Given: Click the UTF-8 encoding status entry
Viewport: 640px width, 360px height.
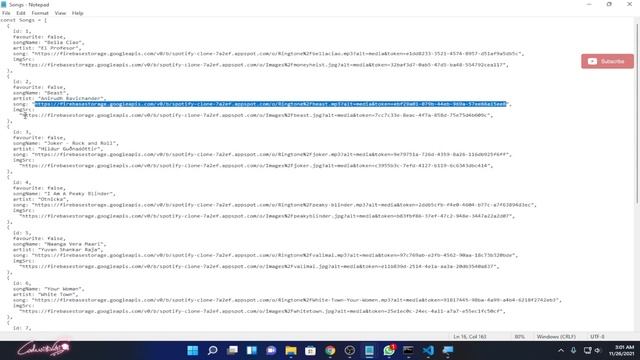Looking at the screenshot, I should point(597,337).
